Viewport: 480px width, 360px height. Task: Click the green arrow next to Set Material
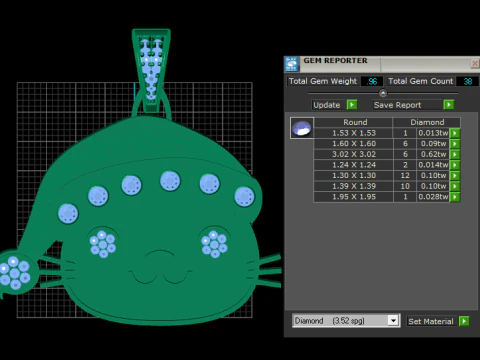pyautogui.click(x=464, y=321)
